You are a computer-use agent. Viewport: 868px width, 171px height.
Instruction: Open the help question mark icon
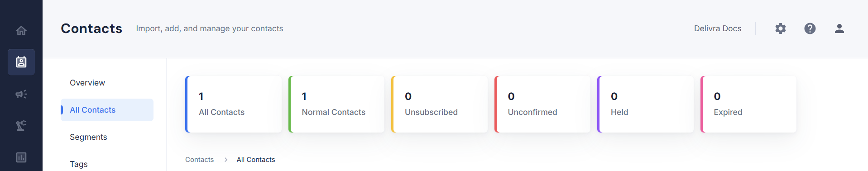pos(810,28)
